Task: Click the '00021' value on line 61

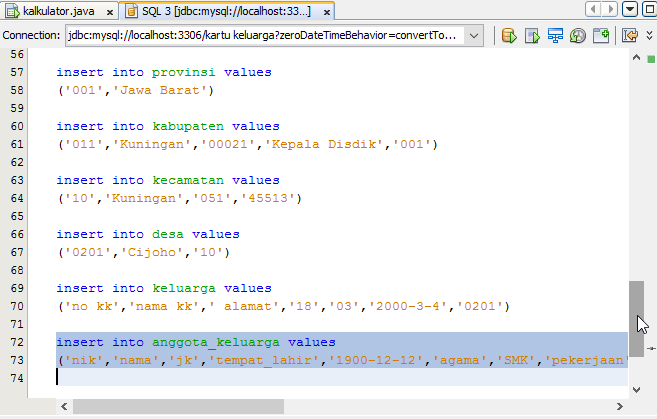Action: [x=228, y=144]
